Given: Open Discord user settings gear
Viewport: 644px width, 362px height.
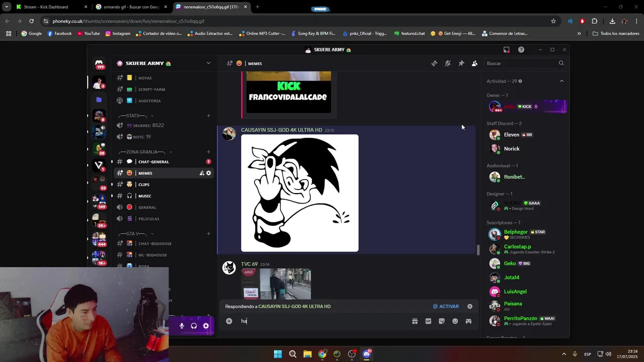Looking at the screenshot, I should (x=206, y=326).
